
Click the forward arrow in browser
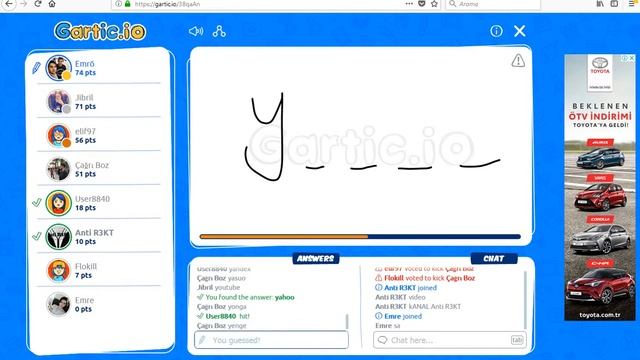pos(23,4)
